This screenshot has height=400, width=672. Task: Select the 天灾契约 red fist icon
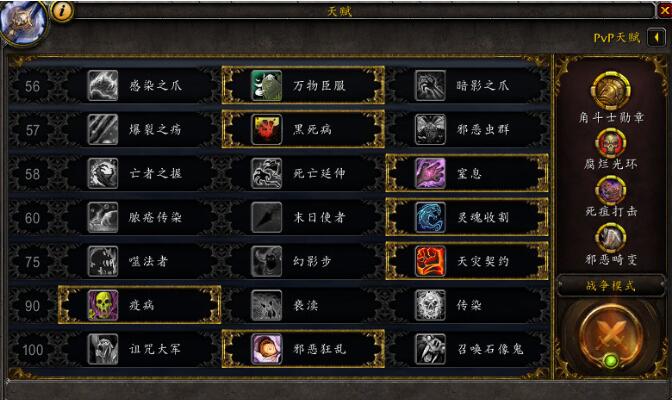click(430, 262)
